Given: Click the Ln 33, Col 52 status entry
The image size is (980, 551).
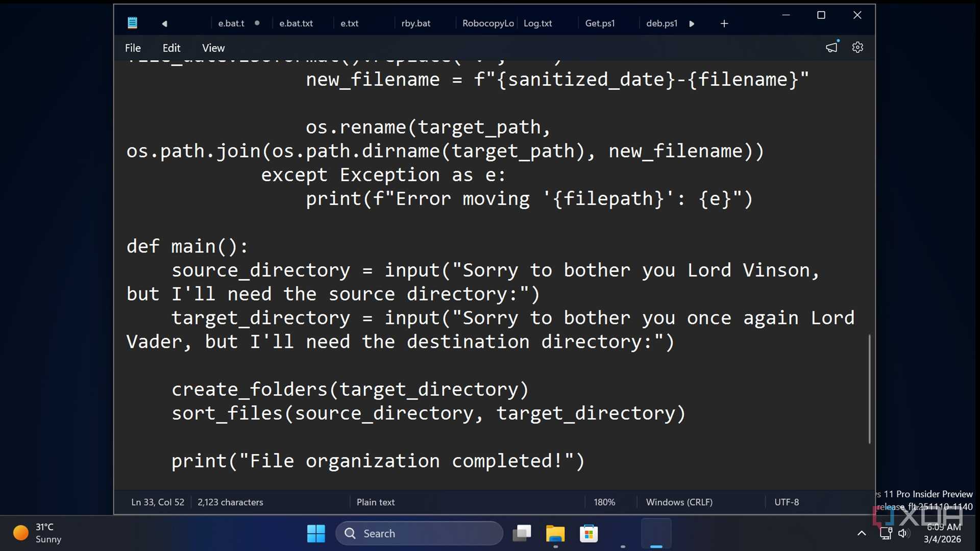Looking at the screenshot, I should point(158,503).
